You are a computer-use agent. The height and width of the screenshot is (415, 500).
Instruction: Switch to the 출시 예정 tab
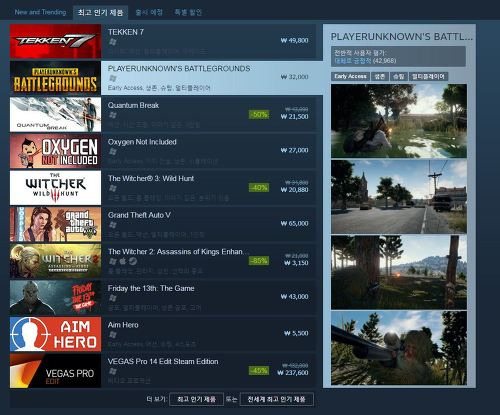(149, 12)
